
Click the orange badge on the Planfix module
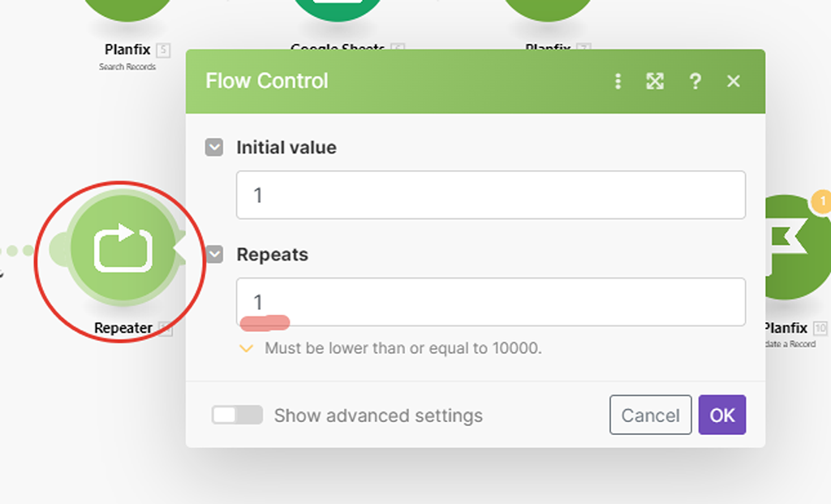821,202
